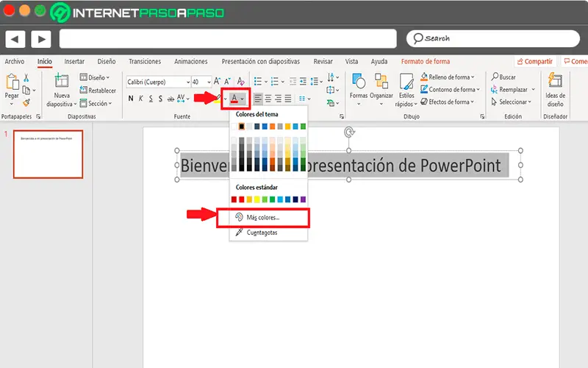Increase font size with the larger A icon
This screenshot has height=368, width=588.
(x=217, y=81)
